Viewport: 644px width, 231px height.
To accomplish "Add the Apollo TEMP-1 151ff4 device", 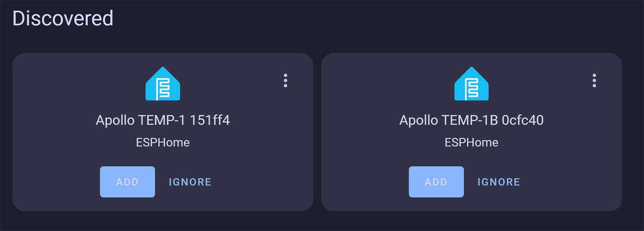I will pos(127,182).
